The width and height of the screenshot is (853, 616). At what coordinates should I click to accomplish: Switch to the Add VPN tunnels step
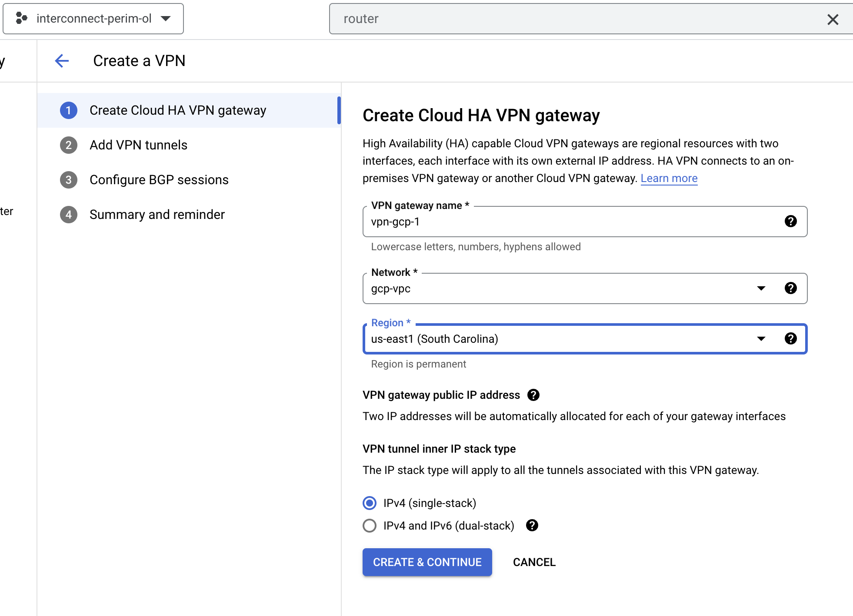pos(138,145)
